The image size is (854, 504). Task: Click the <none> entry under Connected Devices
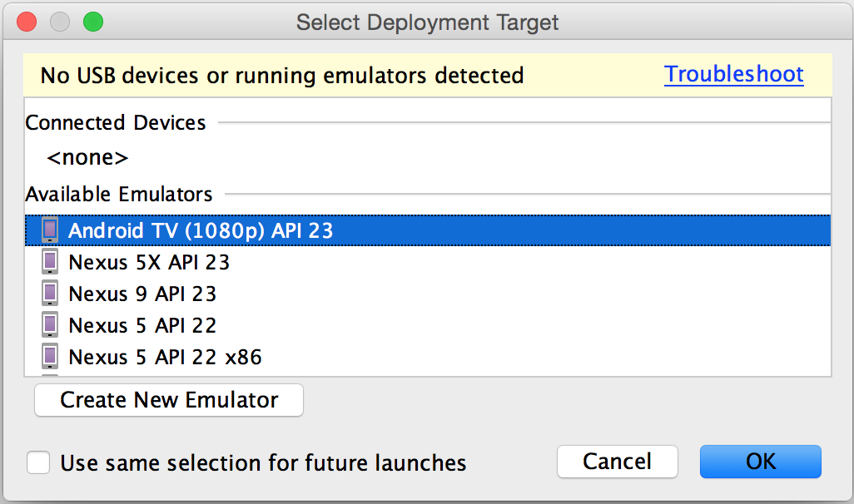point(87,158)
